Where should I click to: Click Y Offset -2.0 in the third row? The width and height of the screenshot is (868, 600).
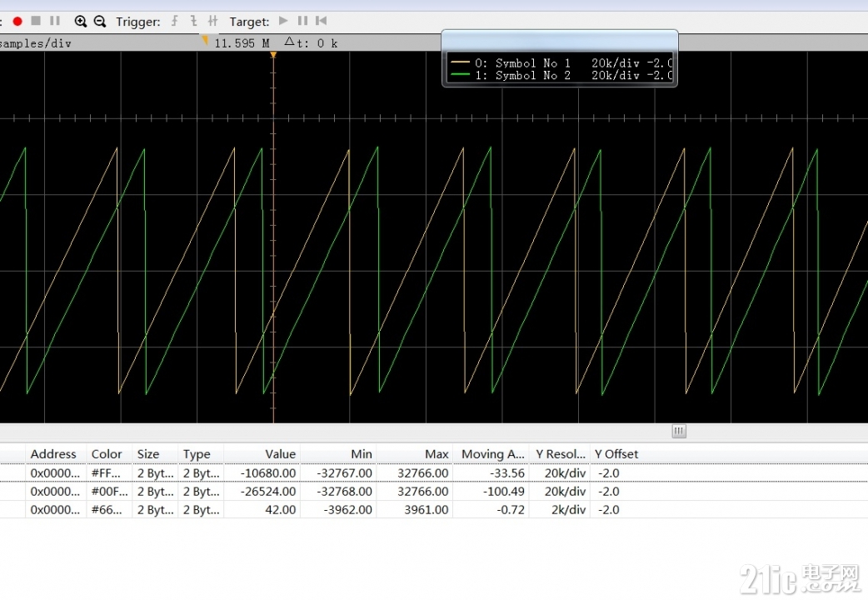click(x=608, y=510)
